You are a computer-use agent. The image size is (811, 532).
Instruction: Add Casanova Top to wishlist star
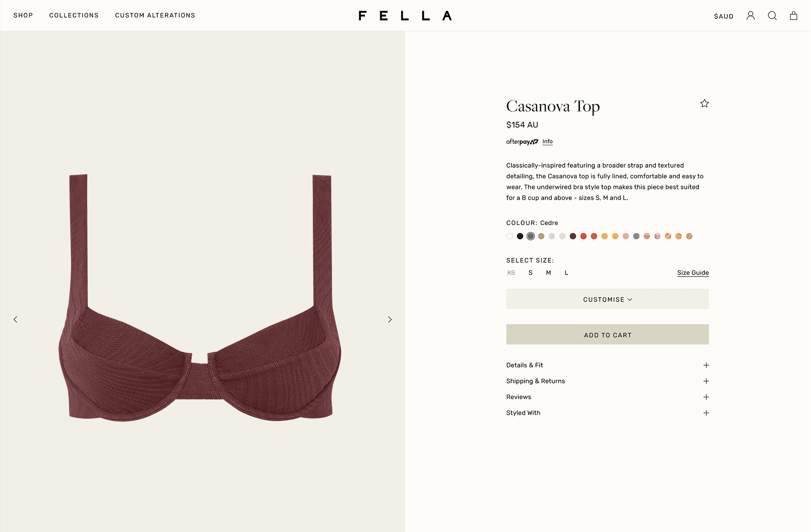coord(705,104)
